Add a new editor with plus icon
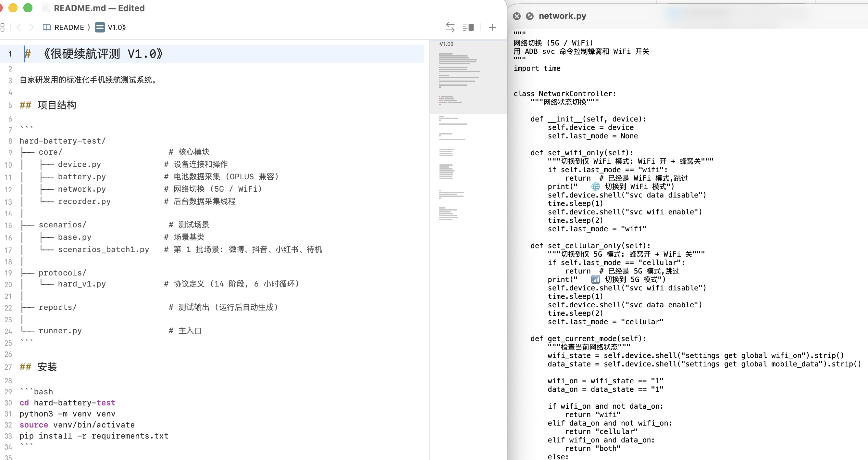 (x=492, y=27)
